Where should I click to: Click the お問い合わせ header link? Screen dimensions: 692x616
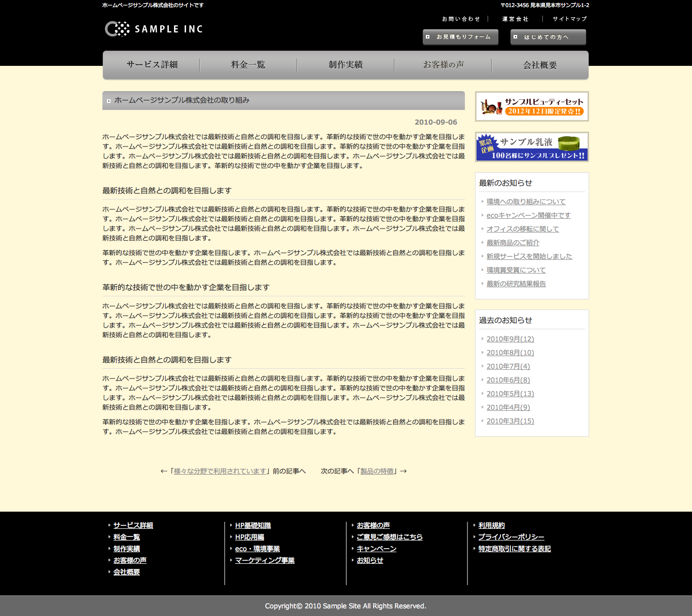pos(461,19)
